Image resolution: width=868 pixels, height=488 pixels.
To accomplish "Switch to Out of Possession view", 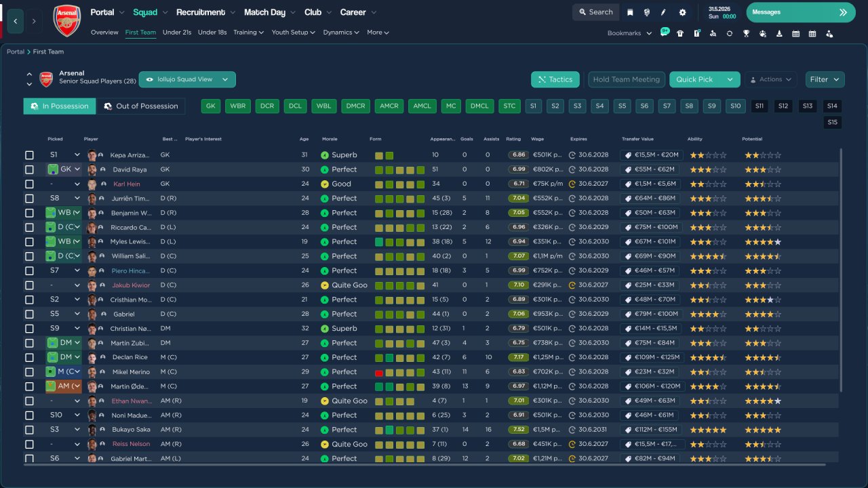I will point(141,106).
